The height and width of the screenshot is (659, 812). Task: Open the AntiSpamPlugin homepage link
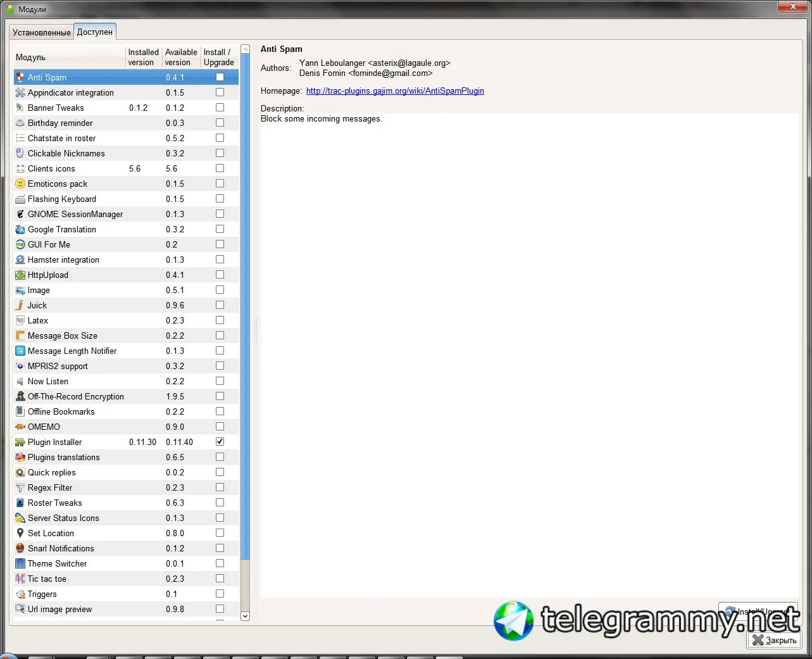tap(395, 91)
